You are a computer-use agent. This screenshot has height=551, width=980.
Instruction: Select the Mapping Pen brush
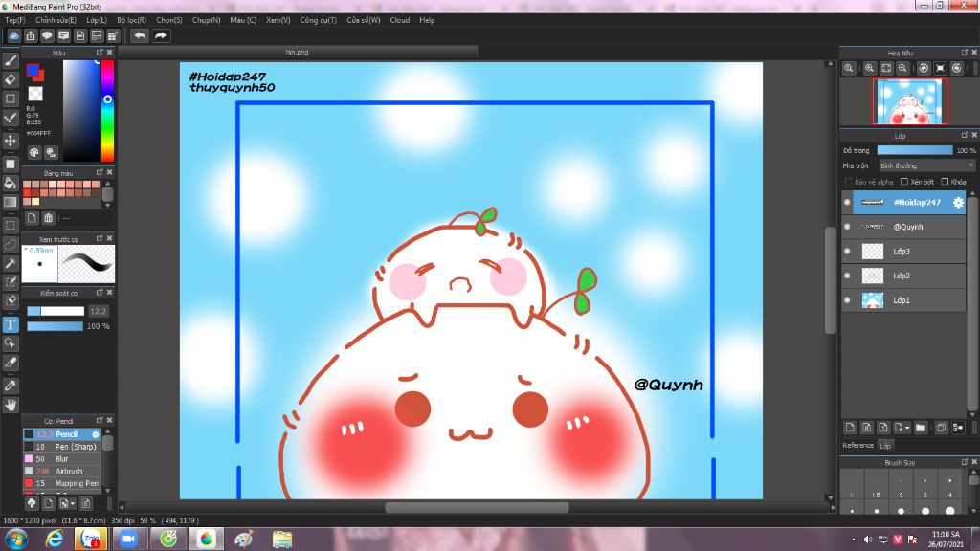pos(62,483)
